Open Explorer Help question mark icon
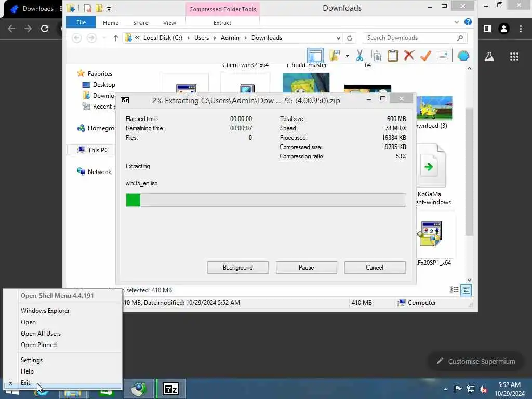 pyautogui.click(x=468, y=22)
